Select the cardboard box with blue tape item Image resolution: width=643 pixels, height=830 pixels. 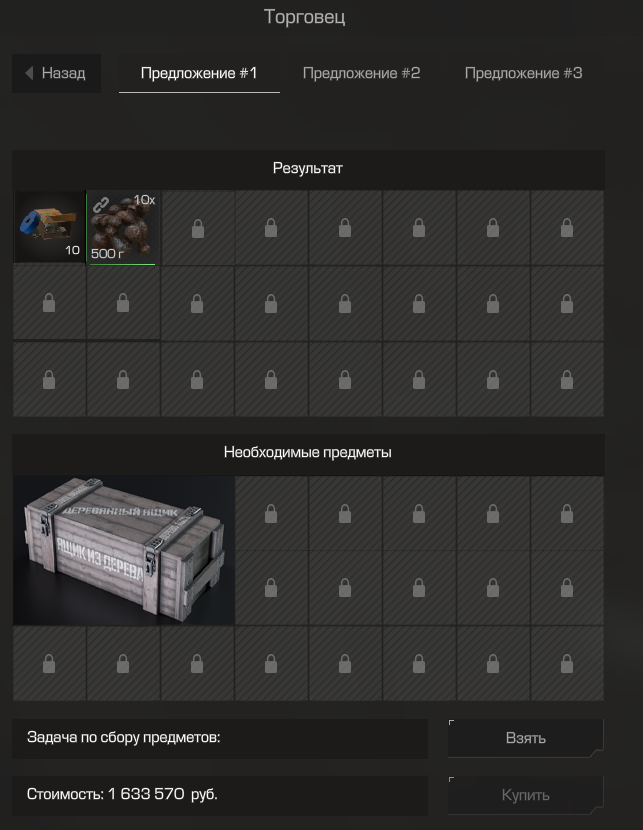point(49,227)
